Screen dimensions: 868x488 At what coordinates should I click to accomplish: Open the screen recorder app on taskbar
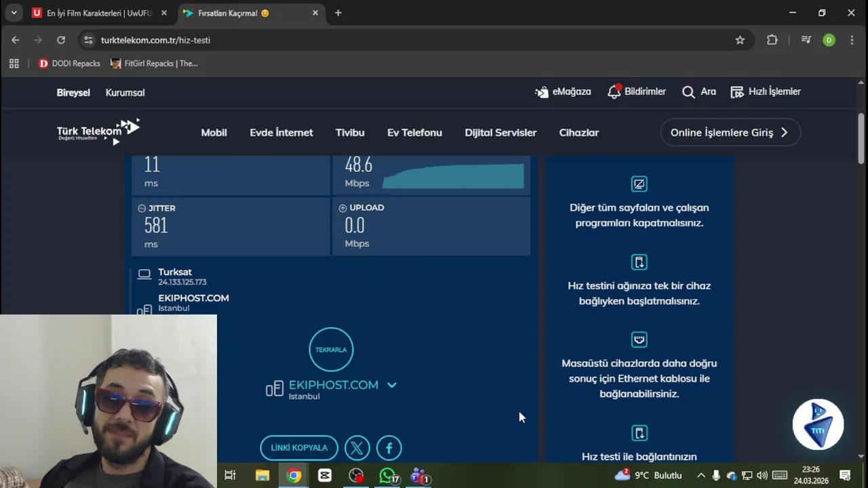(x=356, y=476)
